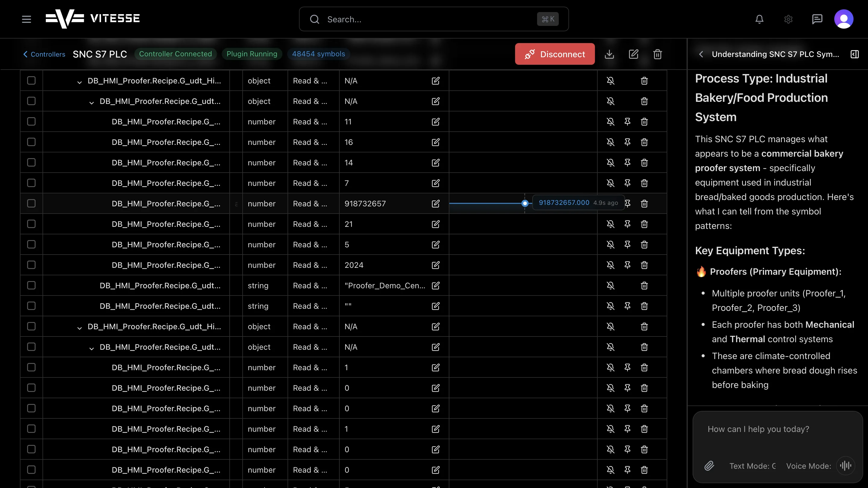Pin the row with value 21
This screenshot has height=488, width=868.
pos(627,224)
